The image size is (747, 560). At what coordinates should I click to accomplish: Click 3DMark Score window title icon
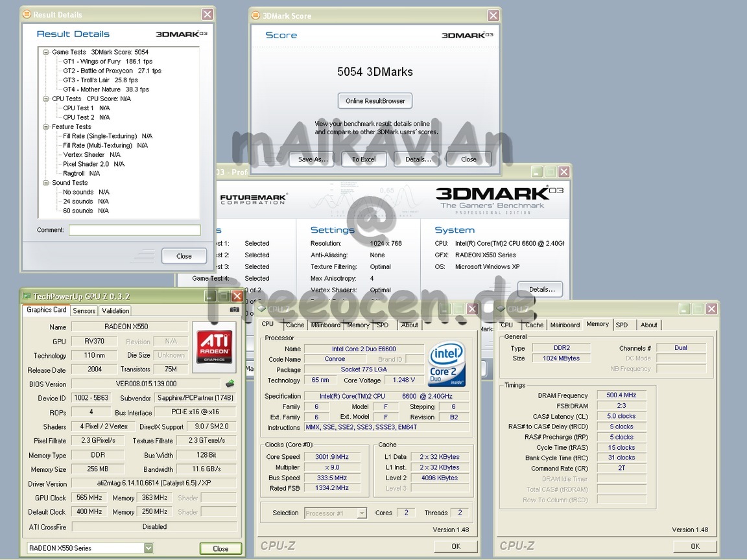(256, 16)
